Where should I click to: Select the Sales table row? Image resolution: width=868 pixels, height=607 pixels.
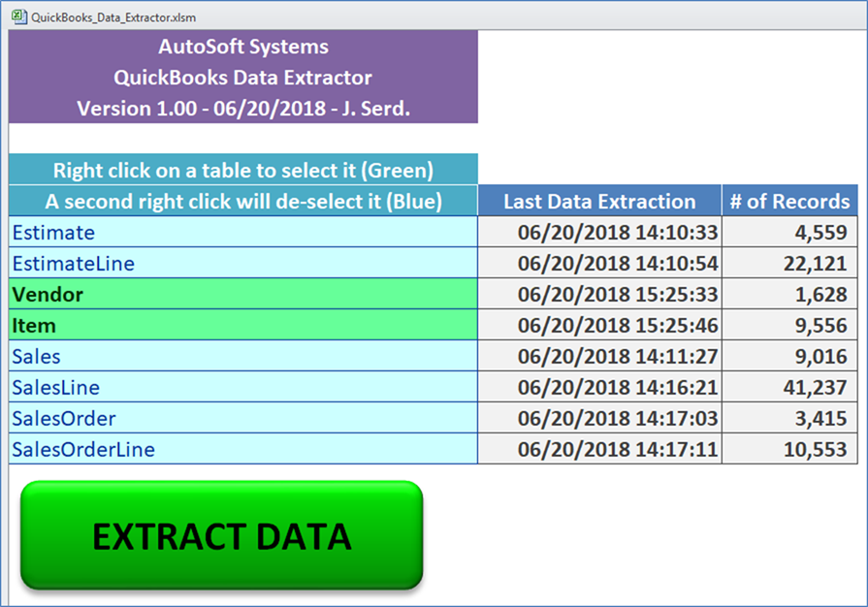(x=243, y=356)
